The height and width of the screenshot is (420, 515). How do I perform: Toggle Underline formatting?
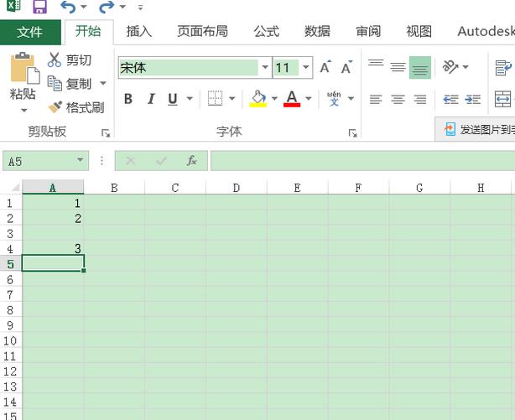click(173, 99)
